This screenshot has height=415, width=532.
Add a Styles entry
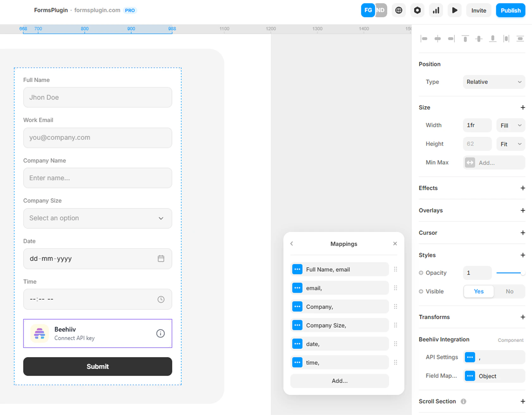tap(523, 255)
